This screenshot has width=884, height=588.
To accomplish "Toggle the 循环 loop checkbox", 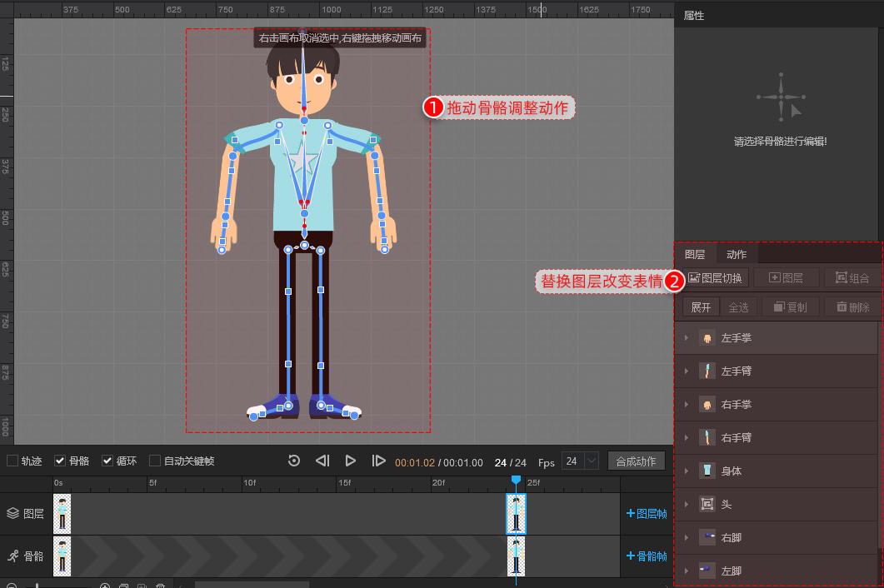I will pos(107,461).
